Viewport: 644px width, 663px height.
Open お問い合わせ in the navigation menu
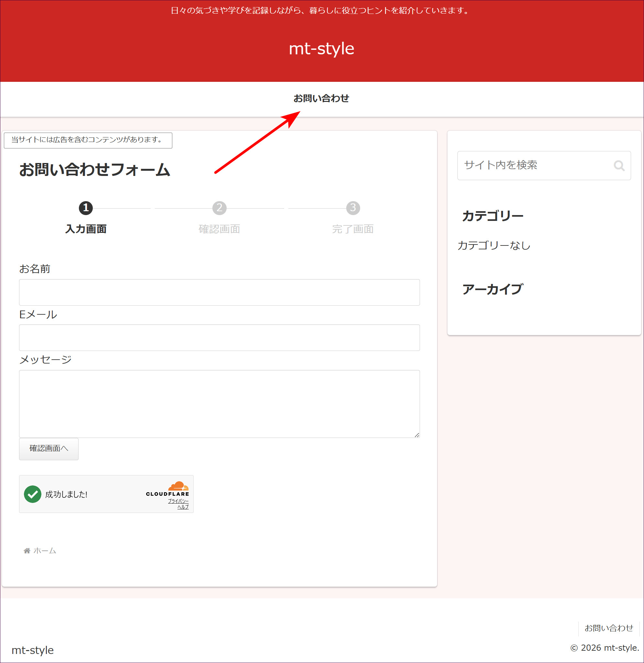tap(321, 99)
